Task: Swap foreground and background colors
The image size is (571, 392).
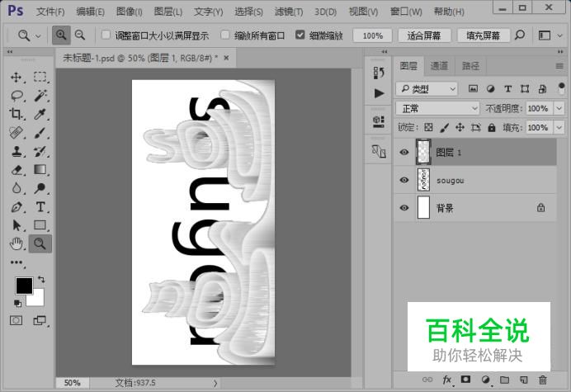Action: (x=41, y=280)
